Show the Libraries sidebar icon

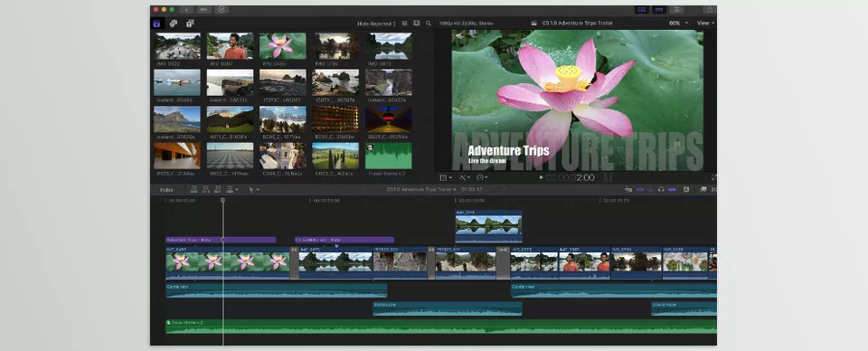coord(156,24)
